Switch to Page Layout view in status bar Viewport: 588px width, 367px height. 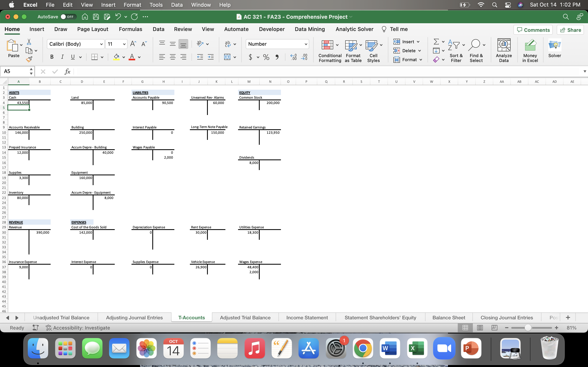pos(480,328)
